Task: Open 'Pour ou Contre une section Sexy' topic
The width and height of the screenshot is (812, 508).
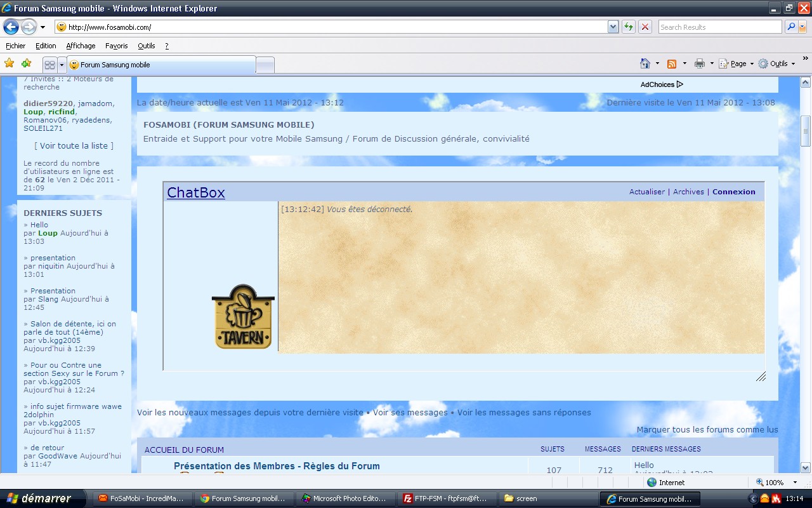Action: pos(74,369)
